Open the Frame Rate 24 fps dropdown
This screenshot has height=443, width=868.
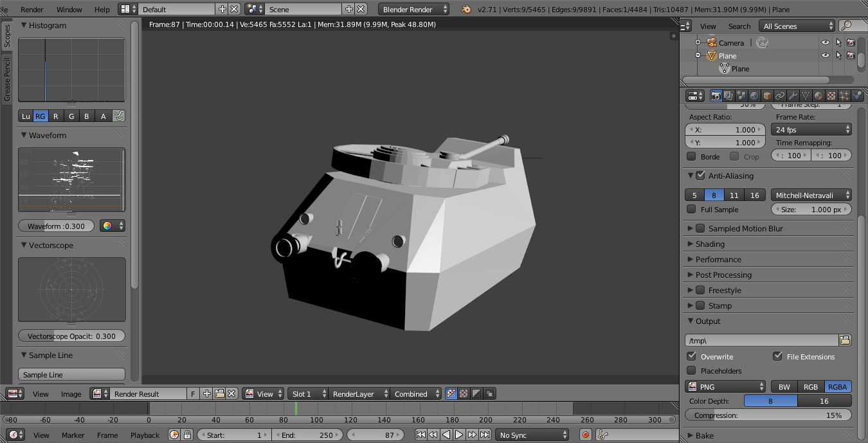[x=811, y=130]
